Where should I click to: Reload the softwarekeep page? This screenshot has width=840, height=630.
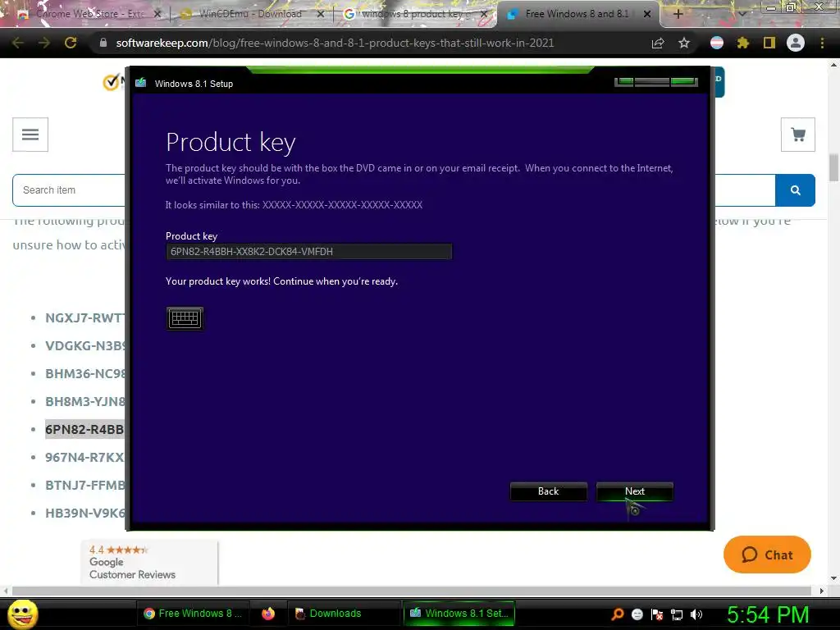pyautogui.click(x=71, y=43)
